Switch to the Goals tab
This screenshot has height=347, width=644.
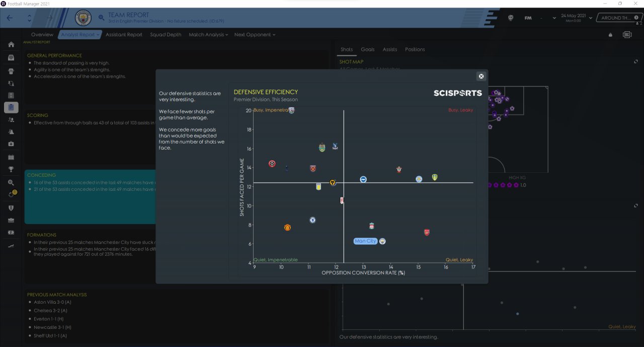[x=368, y=49]
